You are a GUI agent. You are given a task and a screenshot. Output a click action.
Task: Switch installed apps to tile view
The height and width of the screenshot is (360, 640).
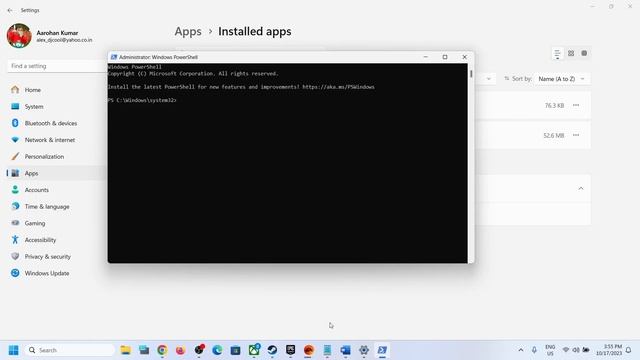coord(584,53)
